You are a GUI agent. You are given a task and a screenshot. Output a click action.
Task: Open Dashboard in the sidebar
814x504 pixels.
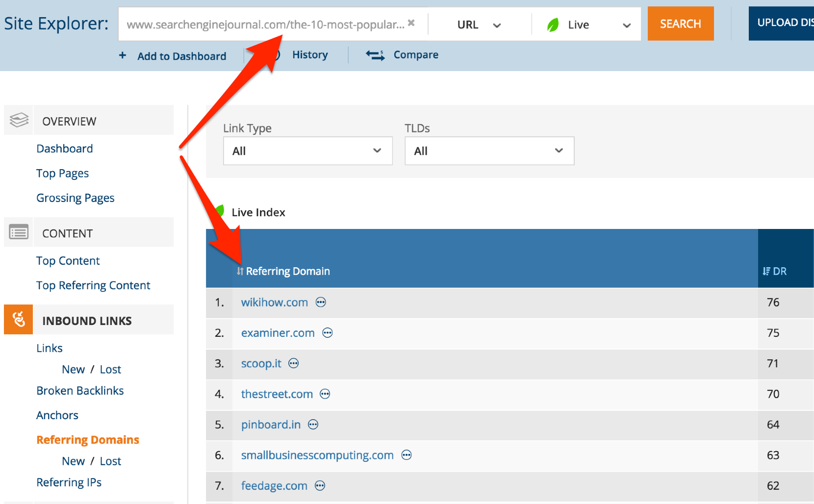point(65,149)
